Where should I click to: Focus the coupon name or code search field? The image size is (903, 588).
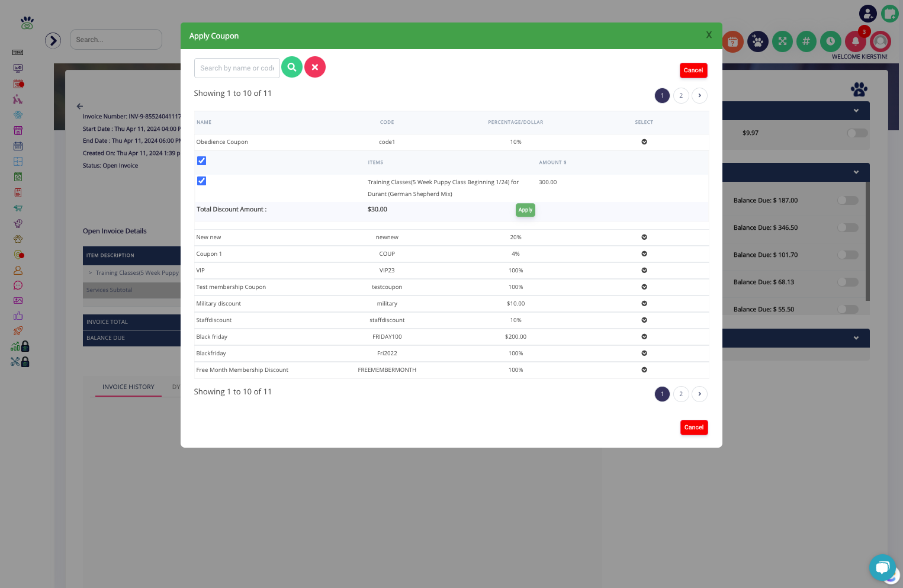(237, 68)
